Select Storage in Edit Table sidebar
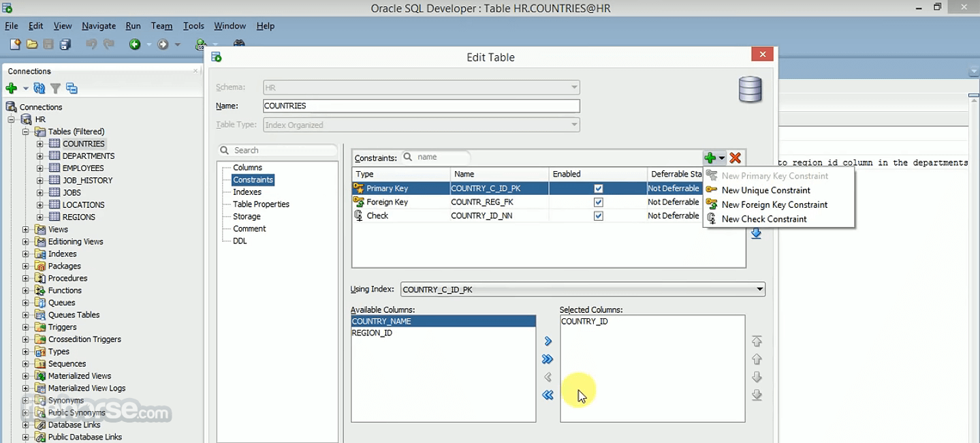980x443 pixels. pos(247,217)
